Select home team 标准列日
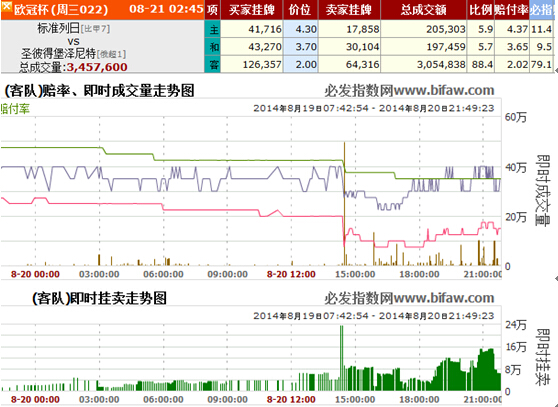This screenshot has height=407, width=558. pyautogui.click(x=59, y=28)
